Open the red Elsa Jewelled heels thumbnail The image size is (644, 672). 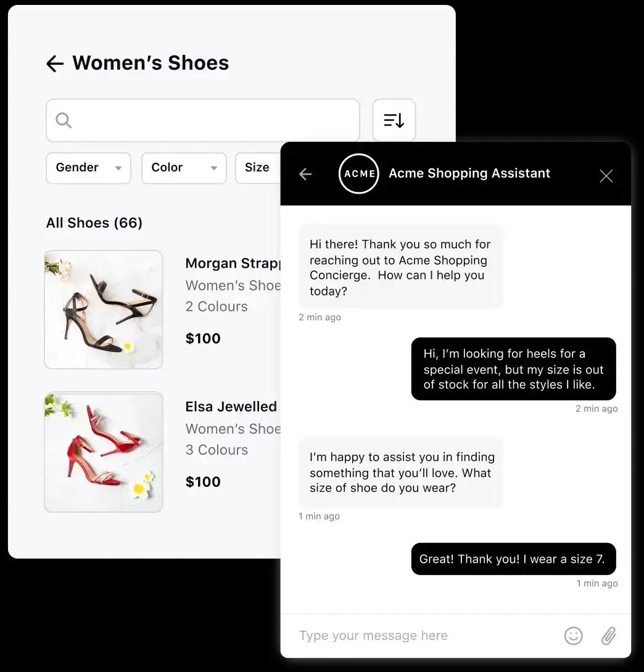pos(103,452)
